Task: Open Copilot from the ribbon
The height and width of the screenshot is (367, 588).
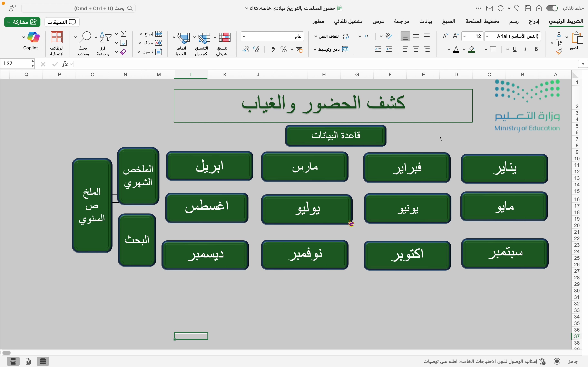Action: click(x=33, y=37)
